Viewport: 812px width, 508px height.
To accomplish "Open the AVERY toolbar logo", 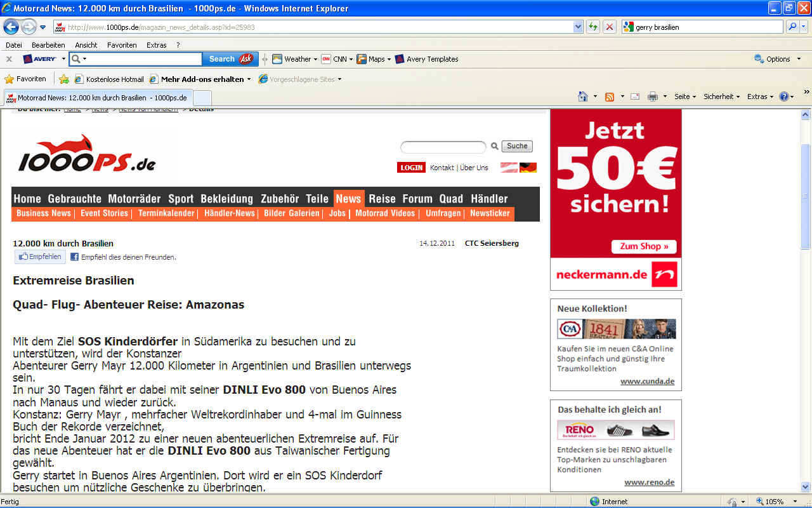I will 40,59.
